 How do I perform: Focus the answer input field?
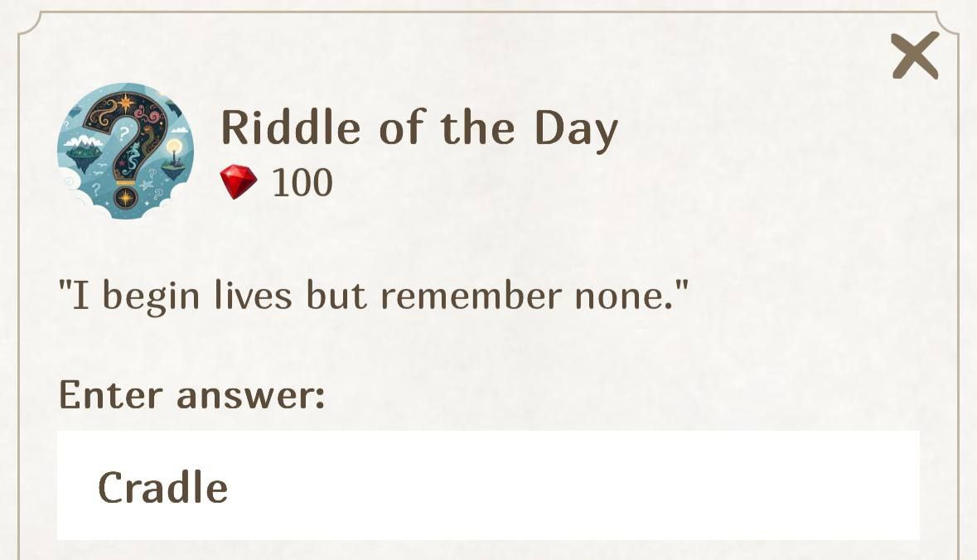click(488, 485)
